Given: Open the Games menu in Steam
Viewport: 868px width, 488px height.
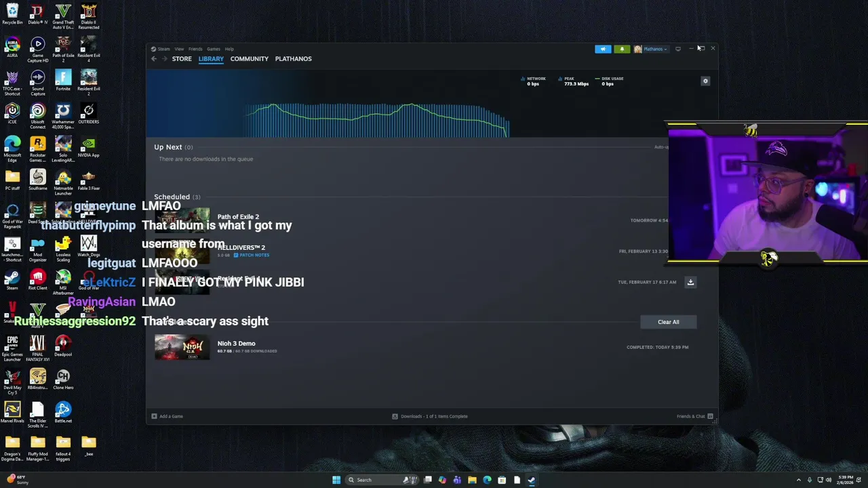Looking at the screenshot, I should [x=214, y=49].
